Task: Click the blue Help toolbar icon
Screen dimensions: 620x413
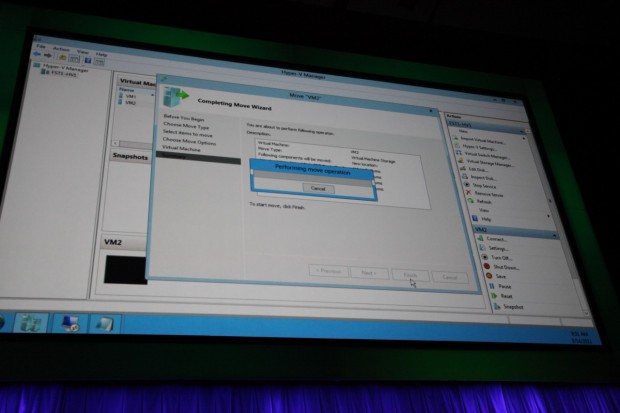Action: 88,60
